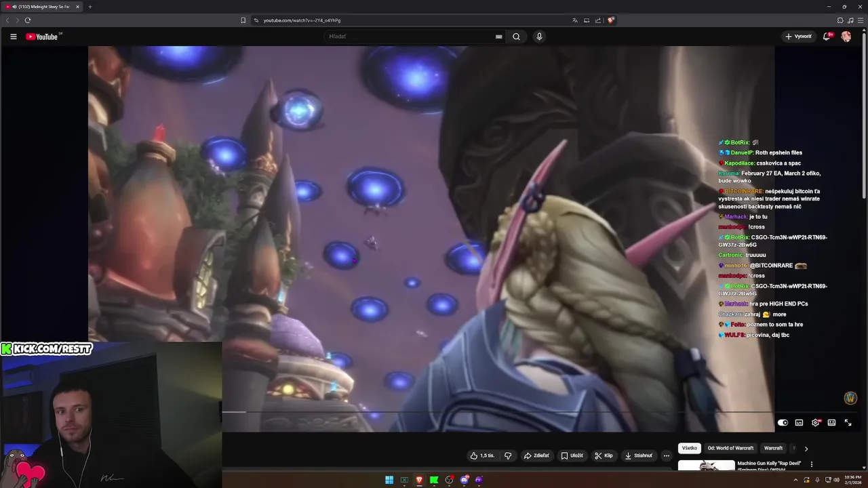Screen dimensions: 868x488
Task: Bookmark this page using the bookmark icon
Action: 243,20
